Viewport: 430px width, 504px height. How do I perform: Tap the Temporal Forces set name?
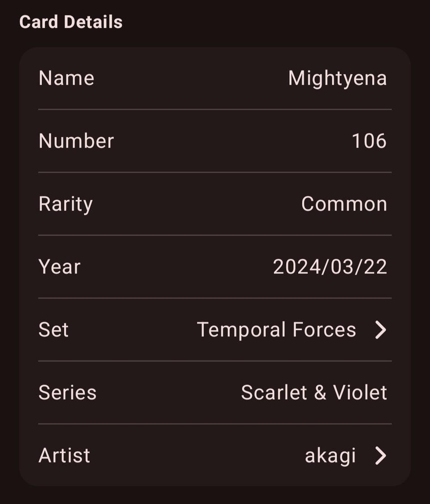pyautogui.click(x=276, y=330)
